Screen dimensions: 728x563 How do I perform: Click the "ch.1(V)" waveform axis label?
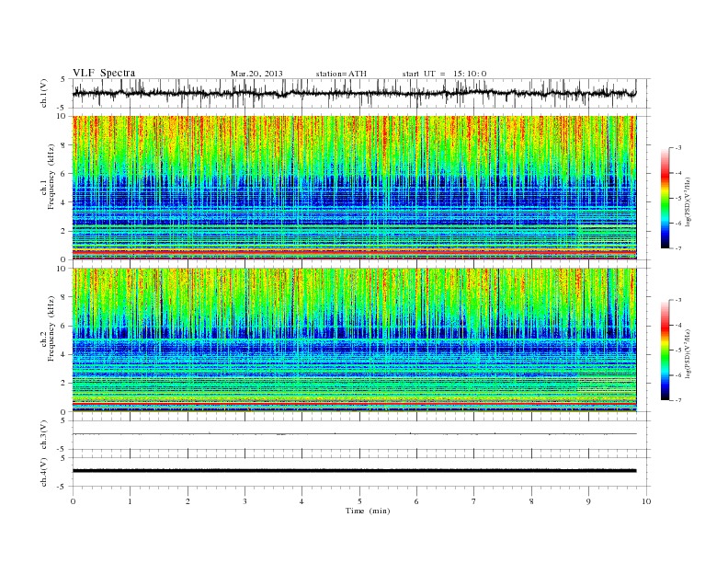coord(44,93)
